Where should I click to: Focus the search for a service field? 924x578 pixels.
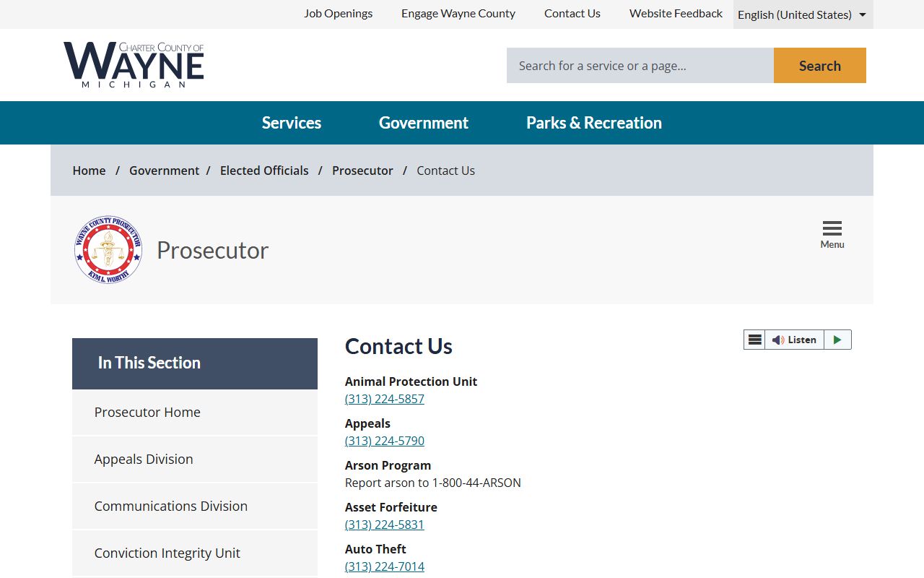coord(640,66)
